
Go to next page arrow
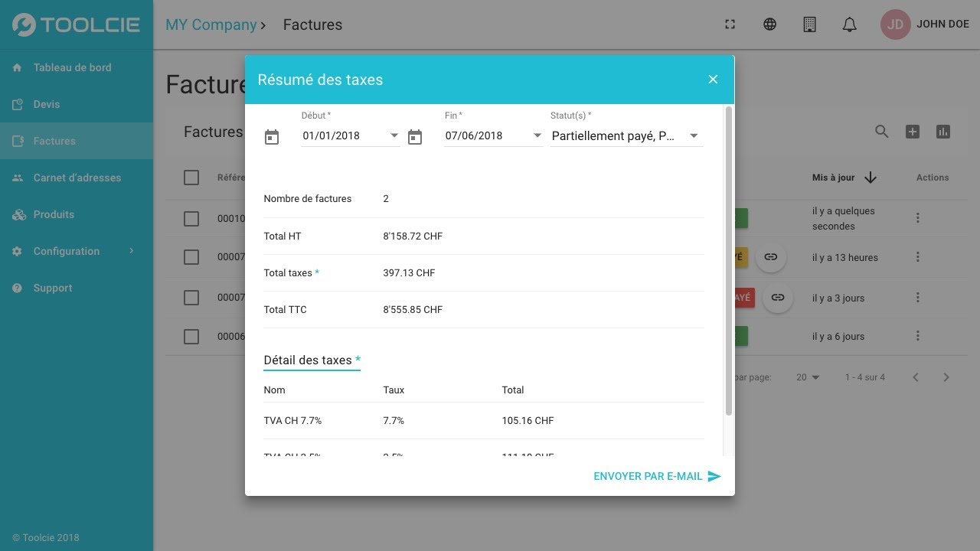coord(946,377)
